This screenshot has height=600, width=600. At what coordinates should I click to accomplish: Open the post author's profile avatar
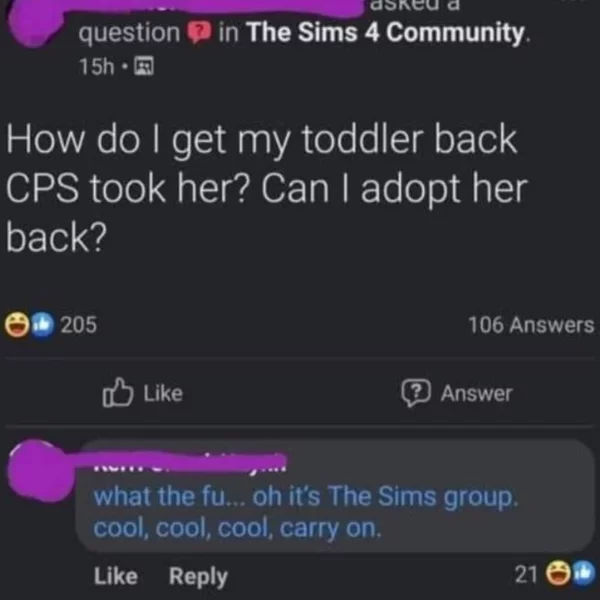tap(34, 23)
